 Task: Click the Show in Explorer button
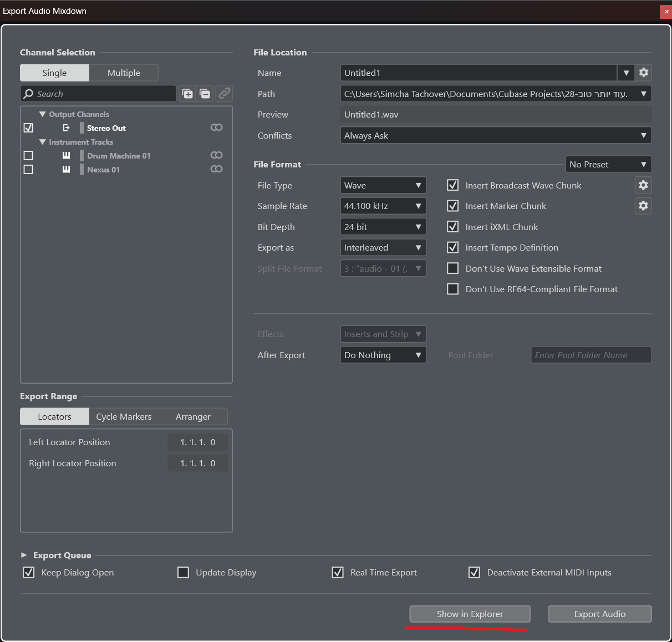(x=470, y=614)
